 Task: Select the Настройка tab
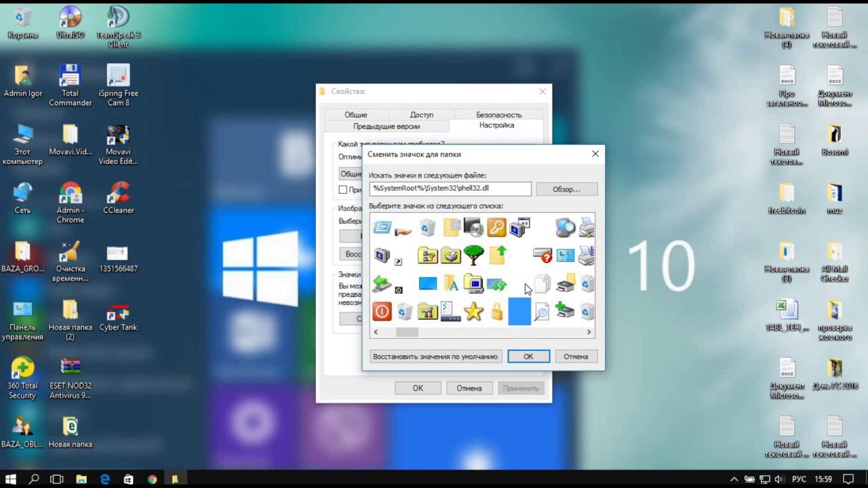496,125
